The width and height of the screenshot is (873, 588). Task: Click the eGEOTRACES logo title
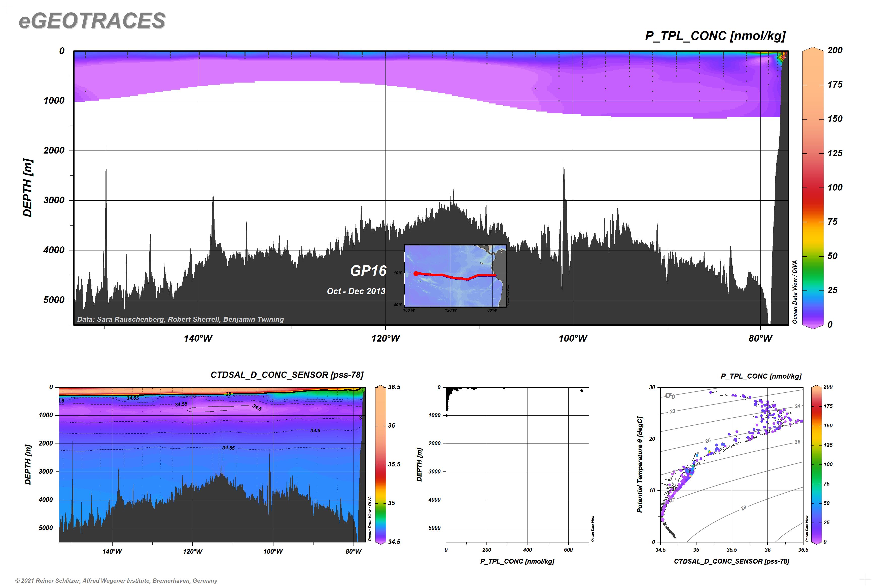click(92, 21)
